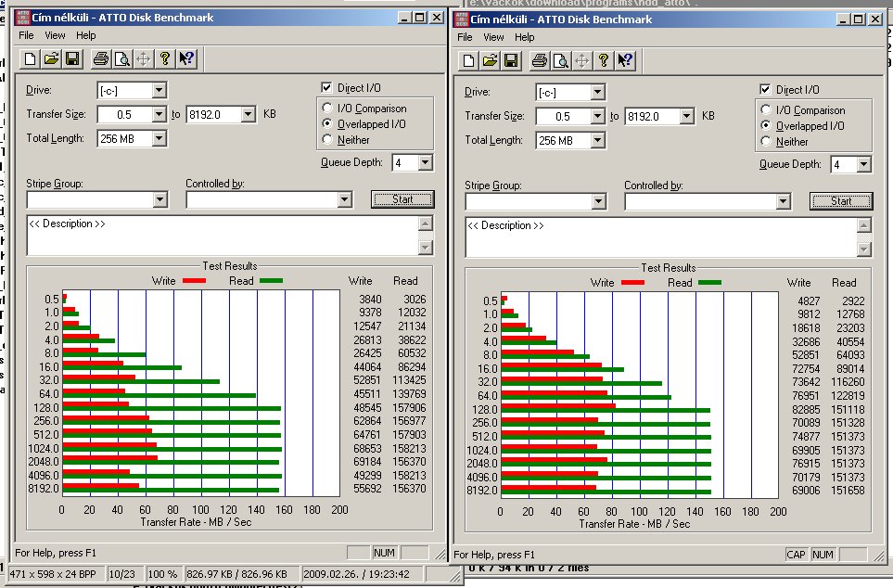
Task: Open Help menu in left window
Action: (86, 35)
